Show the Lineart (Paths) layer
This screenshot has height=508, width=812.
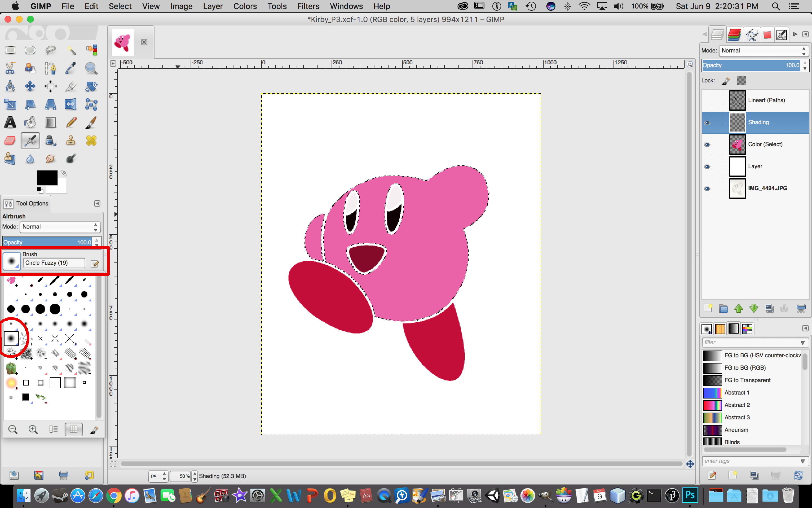(x=707, y=100)
